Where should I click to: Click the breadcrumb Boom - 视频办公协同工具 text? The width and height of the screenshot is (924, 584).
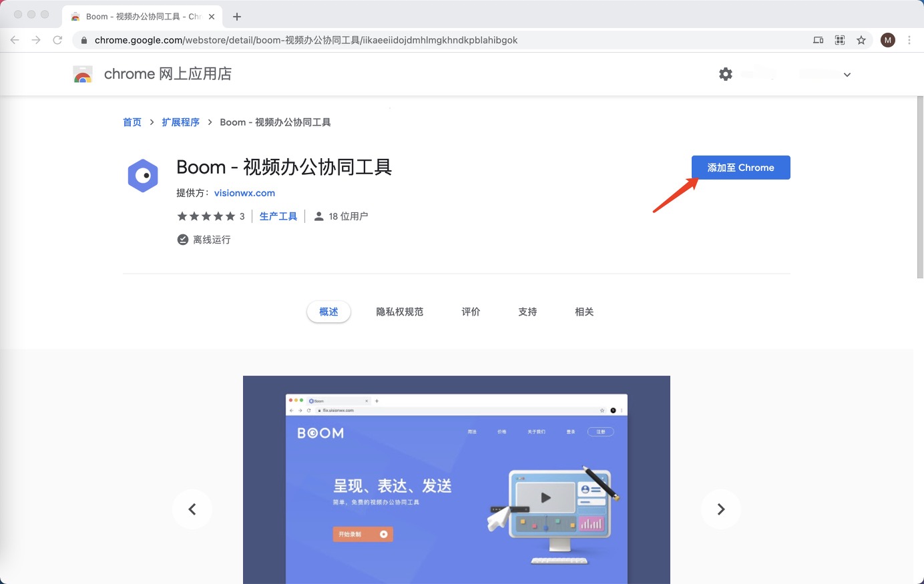[275, 122]
